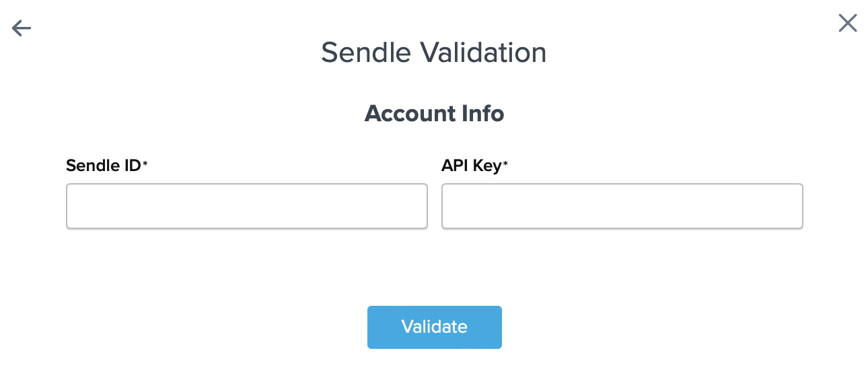This screenshot has height=392, width=868.
Task: Click the back arrow icon
Action: 22,28
